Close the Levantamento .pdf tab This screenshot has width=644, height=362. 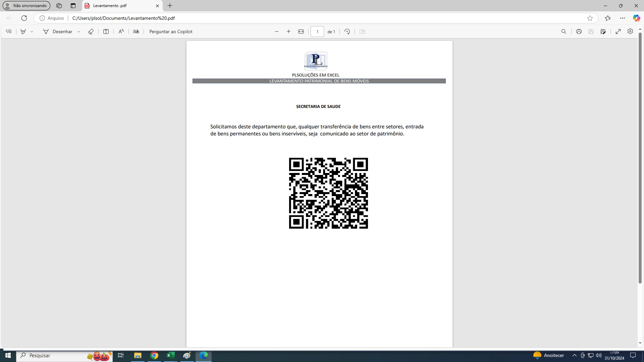click(x=157, y=6)
